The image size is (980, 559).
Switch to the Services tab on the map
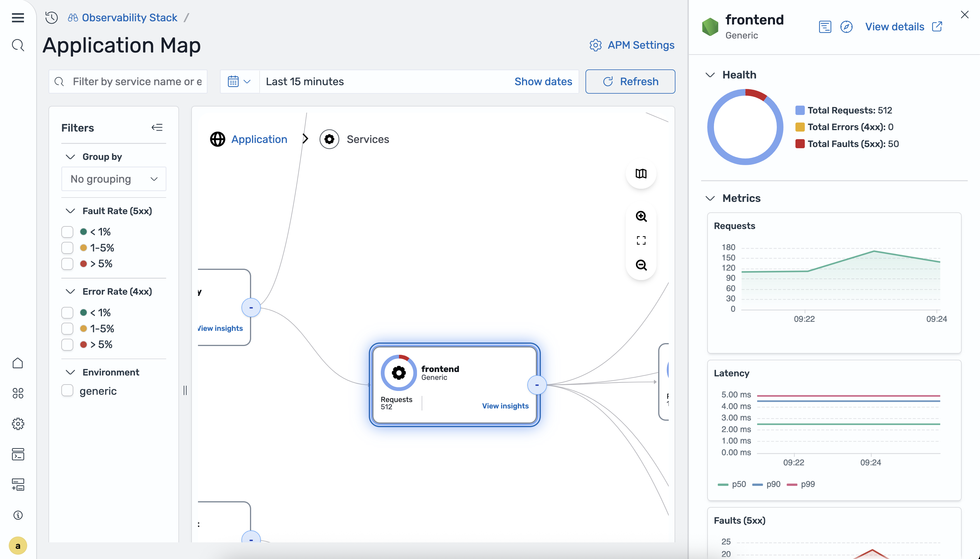click(x=367, y=139)
